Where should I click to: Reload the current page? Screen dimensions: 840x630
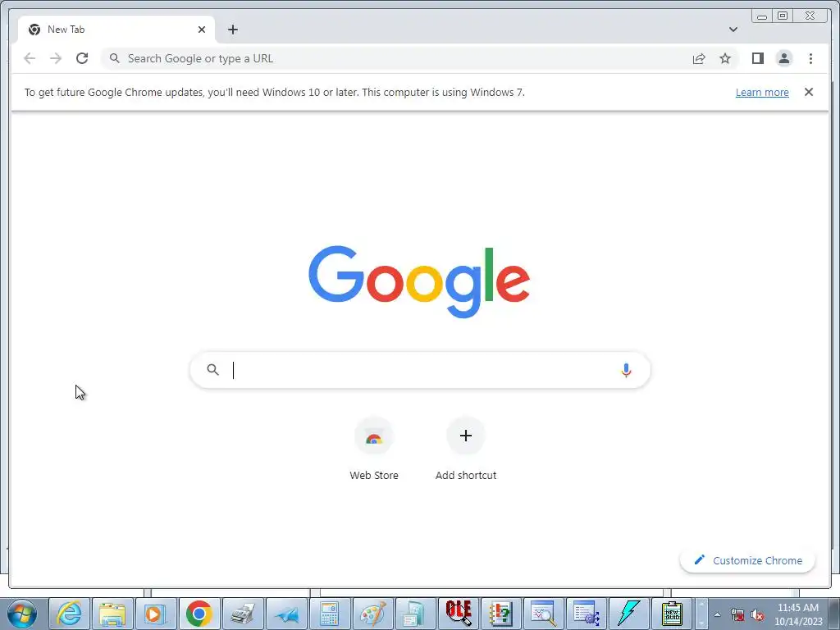point(82,58)
